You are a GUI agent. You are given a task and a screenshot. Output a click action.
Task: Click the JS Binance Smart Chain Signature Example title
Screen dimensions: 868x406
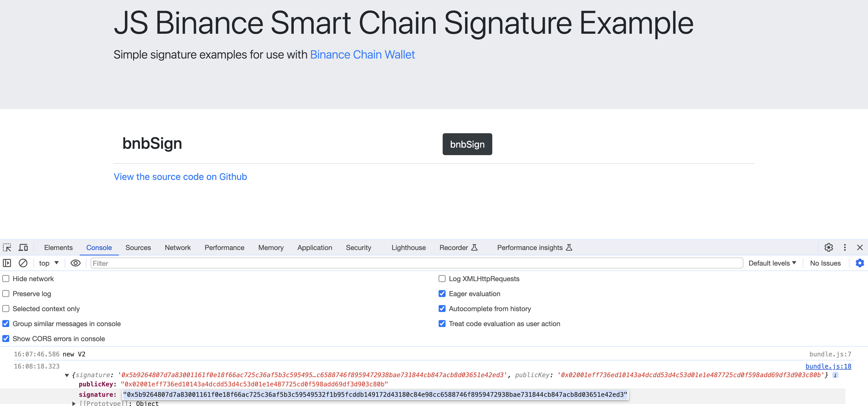tap(403, 23)
